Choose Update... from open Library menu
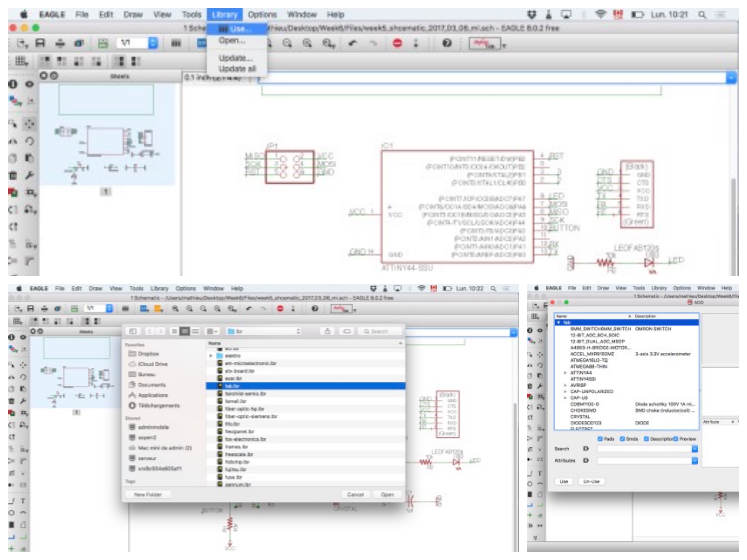The image size is (747, 560). click(237, 58)
